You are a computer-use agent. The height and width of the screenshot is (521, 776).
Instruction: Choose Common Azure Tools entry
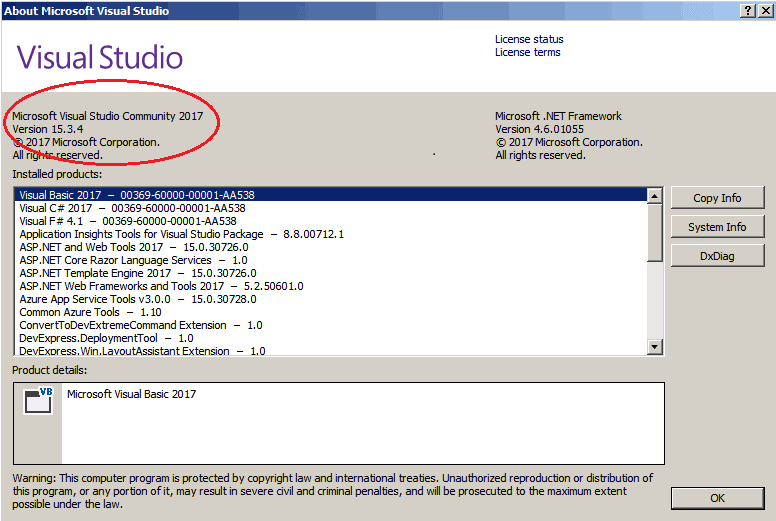point(90,312)
